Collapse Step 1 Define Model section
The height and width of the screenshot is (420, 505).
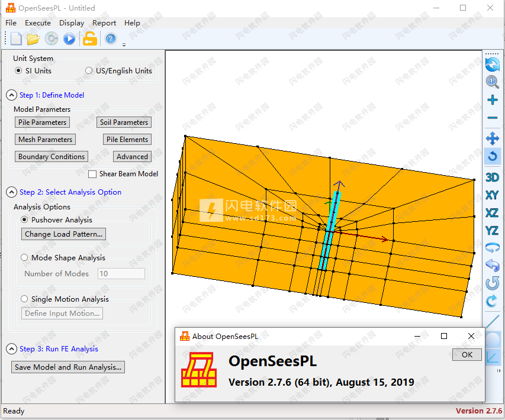point(12,95)
